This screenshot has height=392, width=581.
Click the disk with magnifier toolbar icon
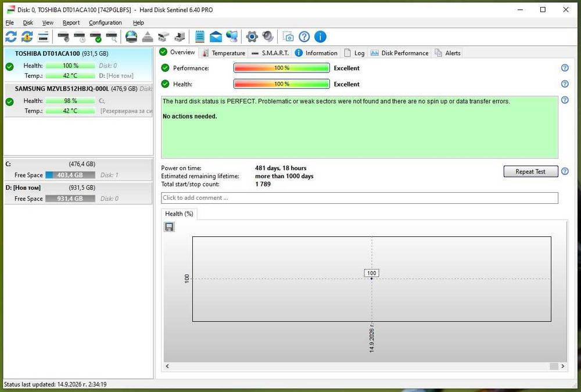point(112,37)
